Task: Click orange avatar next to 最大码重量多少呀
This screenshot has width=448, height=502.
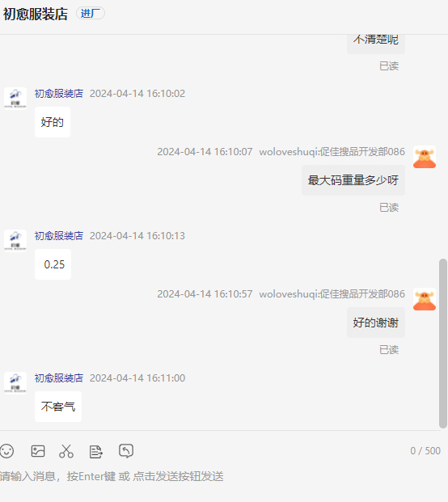Action: 425,157
